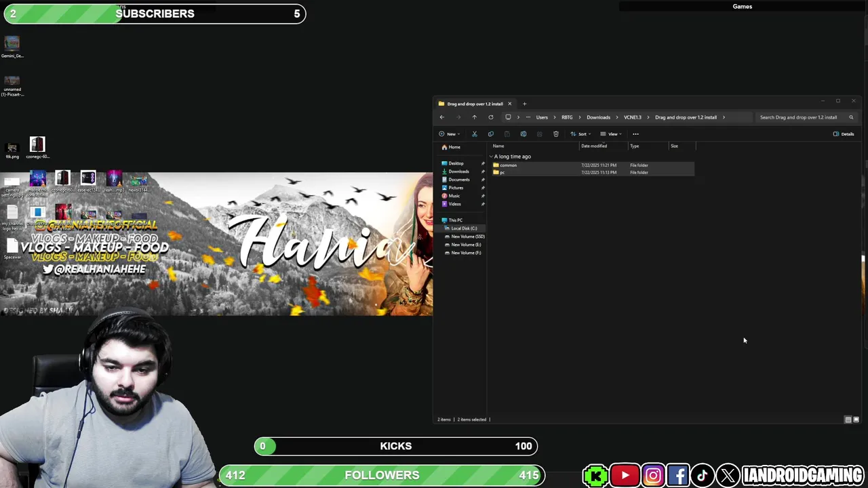Open Pictures in the navigation pane

tap(453, 188)
